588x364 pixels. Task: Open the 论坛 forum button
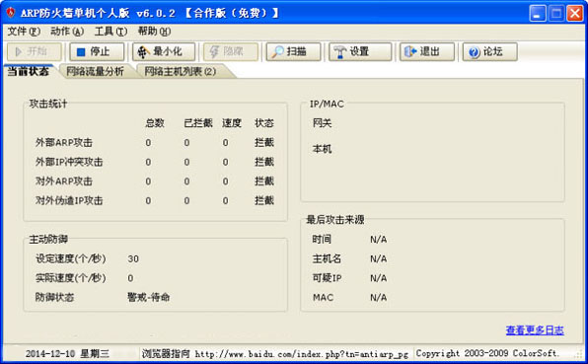tap(489, 51)
